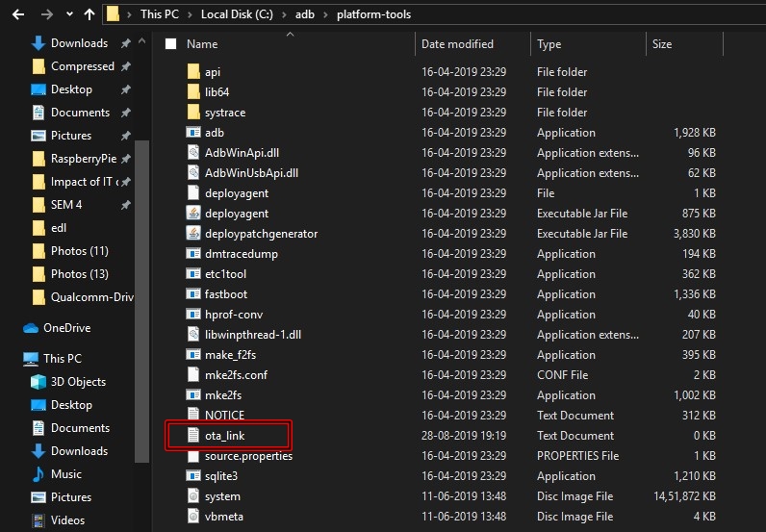Click 'platform-tools' breadcrumb
Screen dimensions: 766x532
(x=373, y=14)
